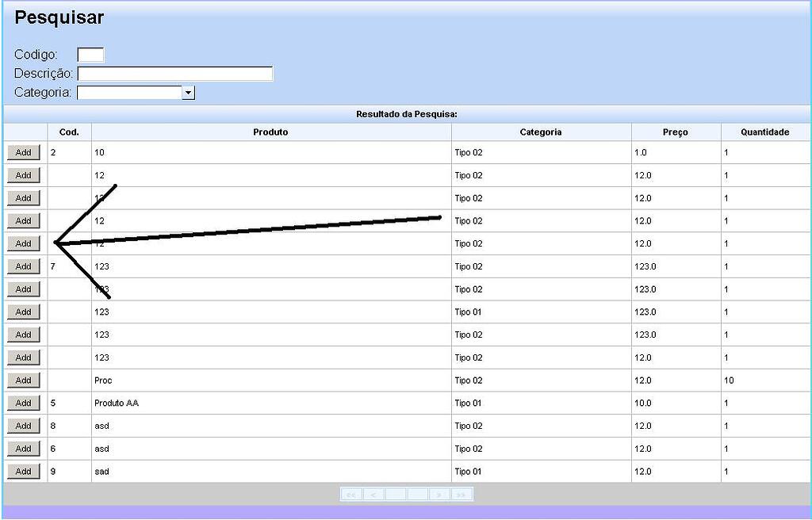Open the Categoria dropdown arrow
This screenshot has width=812, height=520.
(189, 93)
